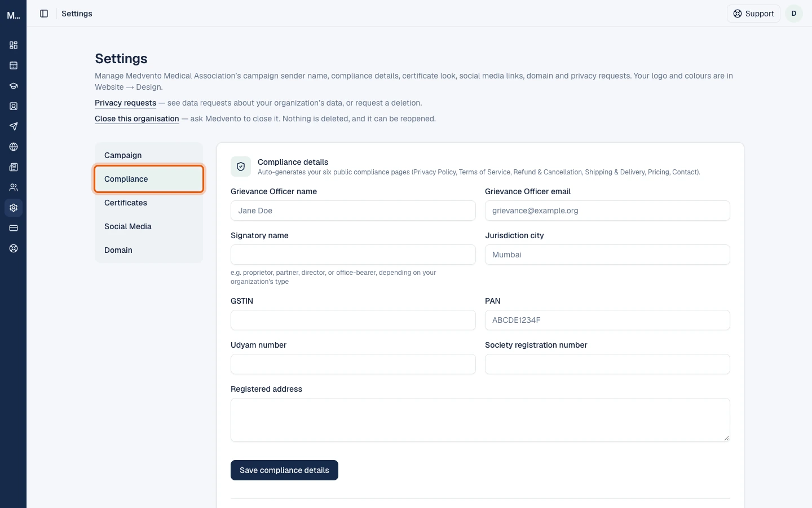Focus the Udyam number field
This screenshot has height=508, width=812.
coord(353,364)
